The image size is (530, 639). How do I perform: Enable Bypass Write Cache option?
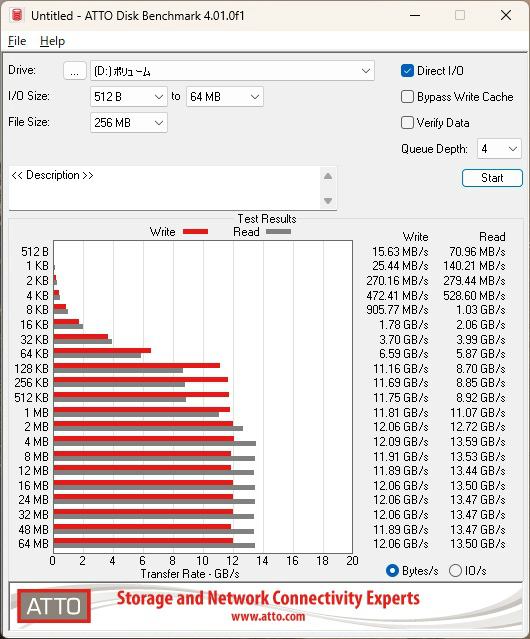pyautogui.click(x=407, y=97)
